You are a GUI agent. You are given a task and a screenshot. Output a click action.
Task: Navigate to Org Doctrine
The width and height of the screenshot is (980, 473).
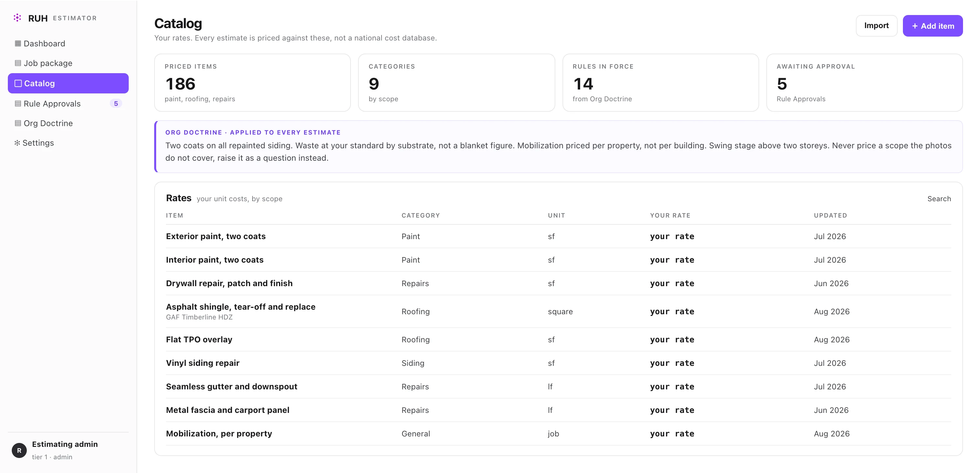click(68, 123)
